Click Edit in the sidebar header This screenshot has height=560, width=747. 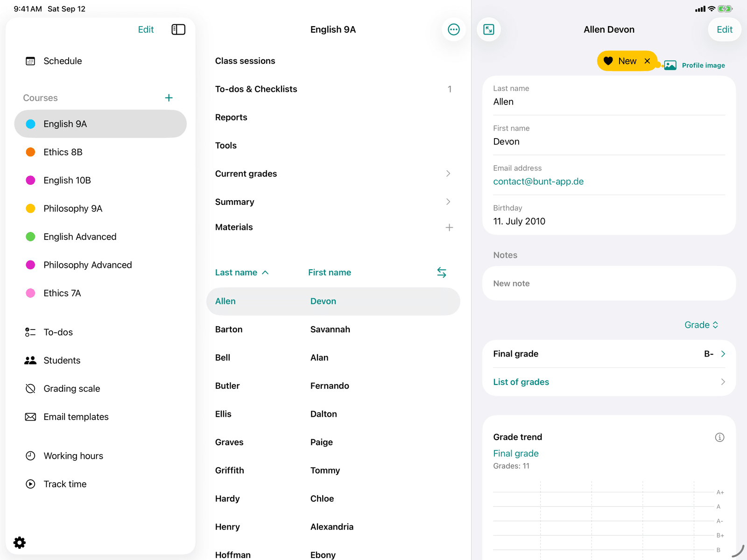coord(146,29)
